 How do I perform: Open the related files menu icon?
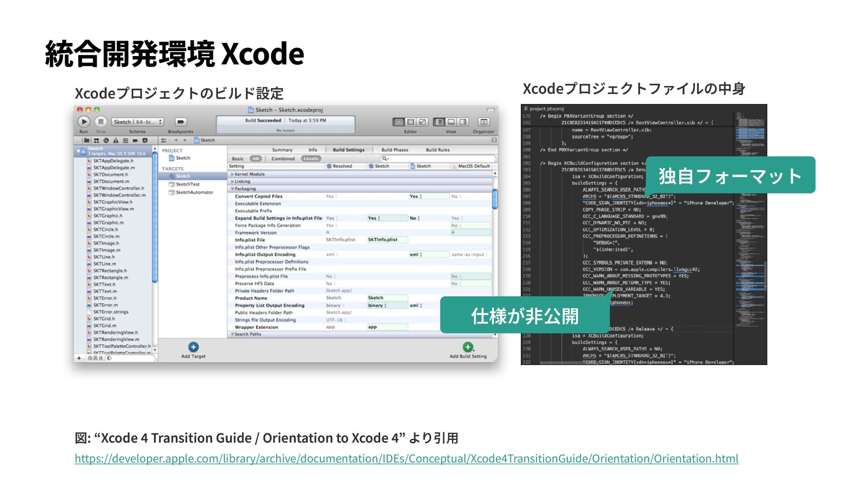click(164, 141)
